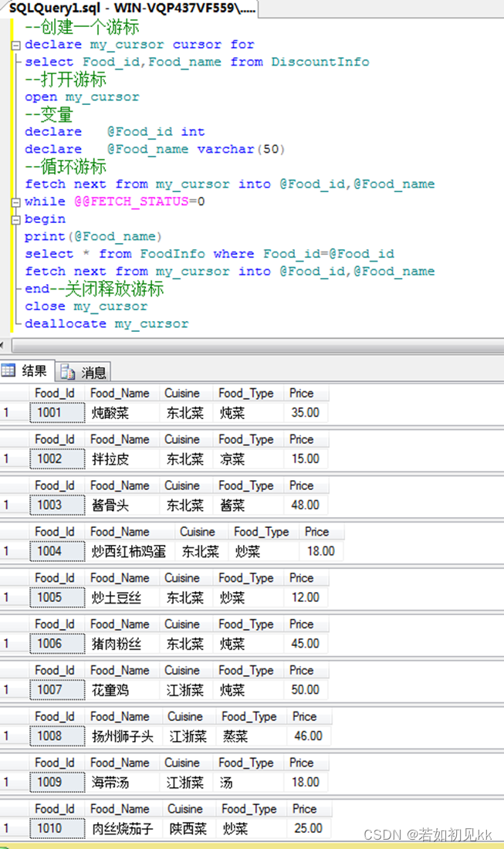Click the left scroll arrow of editor scrollbar

tap(3, 346)
